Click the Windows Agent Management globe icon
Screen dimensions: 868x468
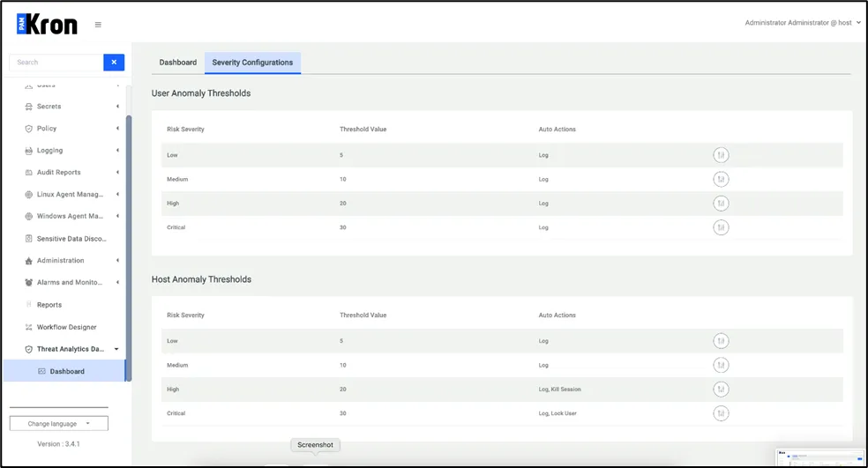coord(29,216)
